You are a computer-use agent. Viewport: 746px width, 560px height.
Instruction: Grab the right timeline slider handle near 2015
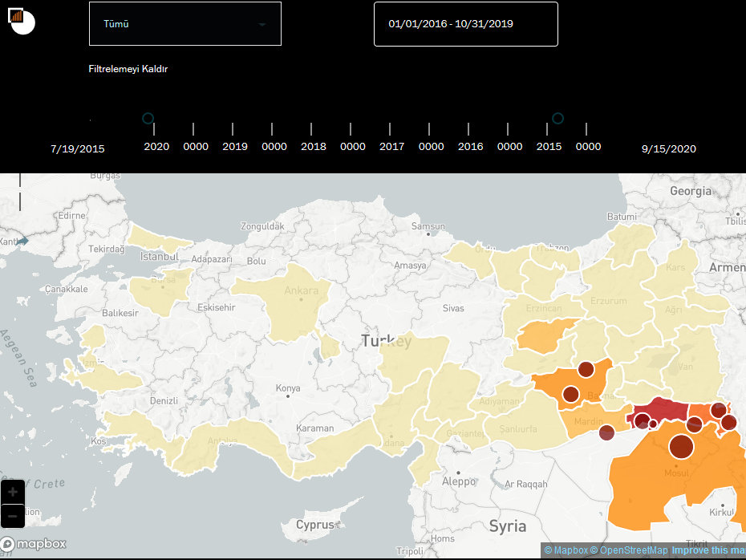coord(557,118)
